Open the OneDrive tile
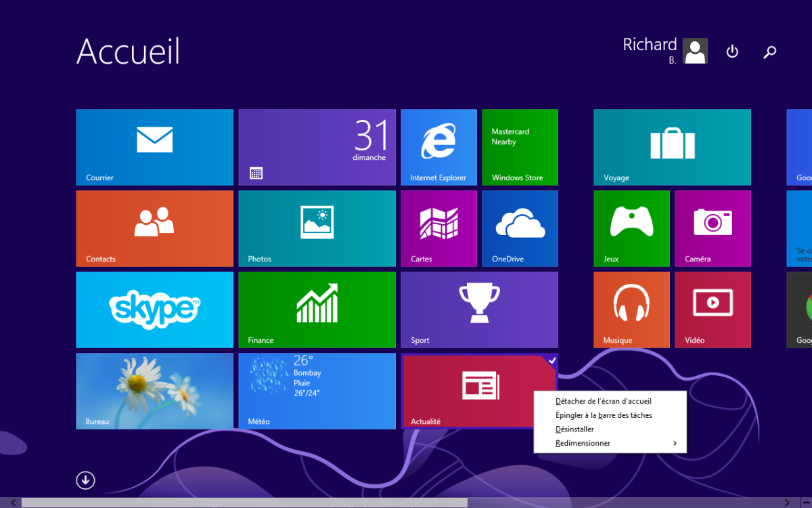 520,228
